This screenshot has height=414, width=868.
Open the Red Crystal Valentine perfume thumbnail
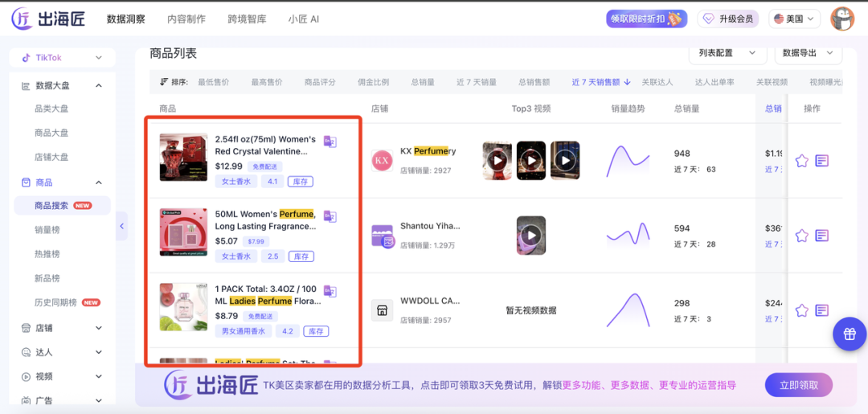coord(183,158)
